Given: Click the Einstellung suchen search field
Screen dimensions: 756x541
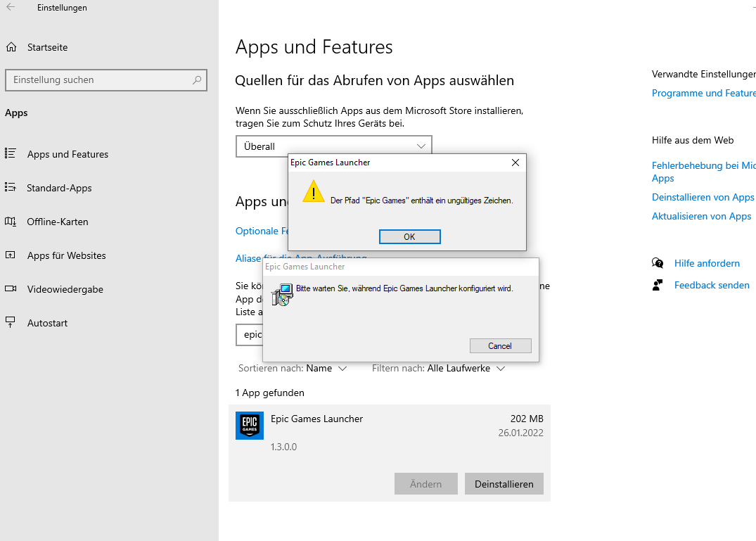Looking at the screenshot, I should click(106, 80).
